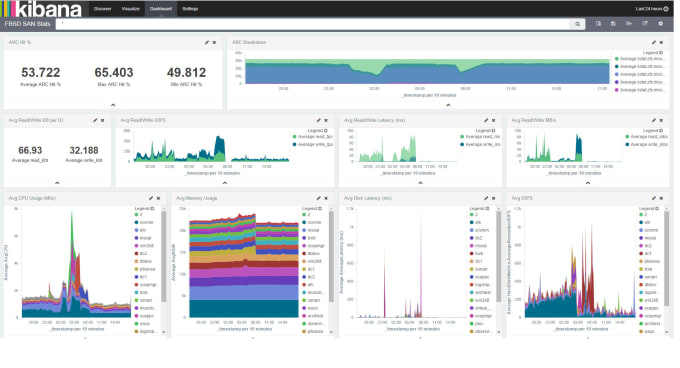Remove the Avg Read/Write IOPS panel
This screenshot has width=680, height=368.
point(326,120)
